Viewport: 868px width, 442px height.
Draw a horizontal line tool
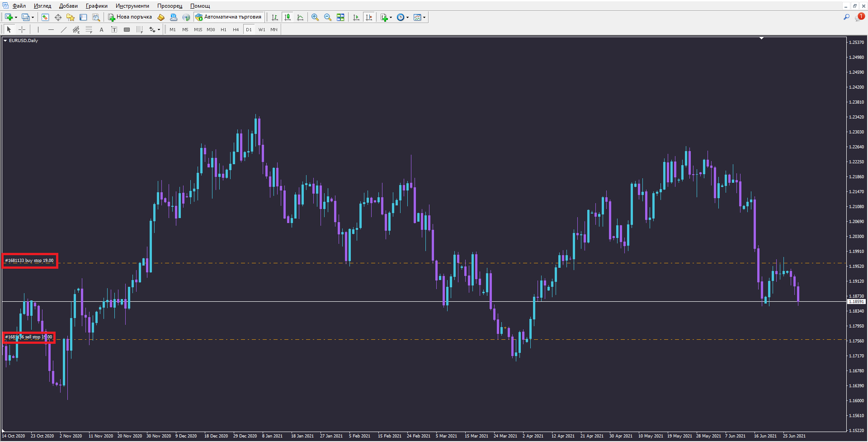(51, 29)
